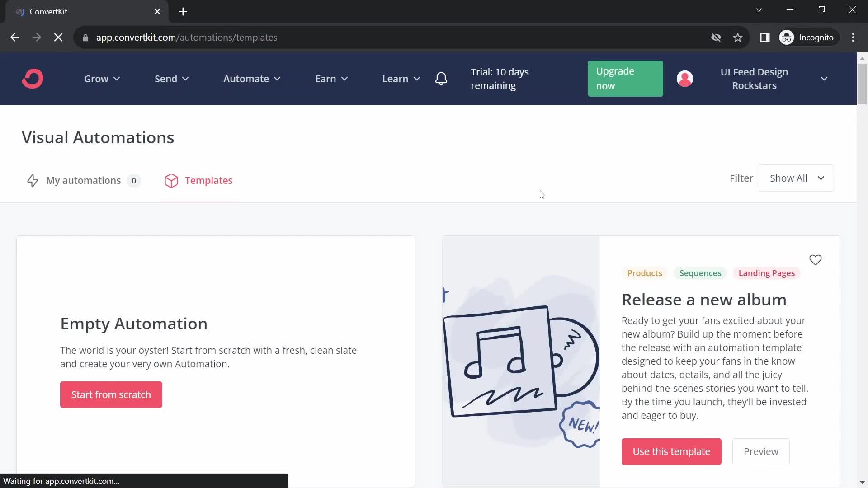This screenshot has height=488, width=868.
Task: Open the Show All filter dropdown
Action: coord(797,178)
